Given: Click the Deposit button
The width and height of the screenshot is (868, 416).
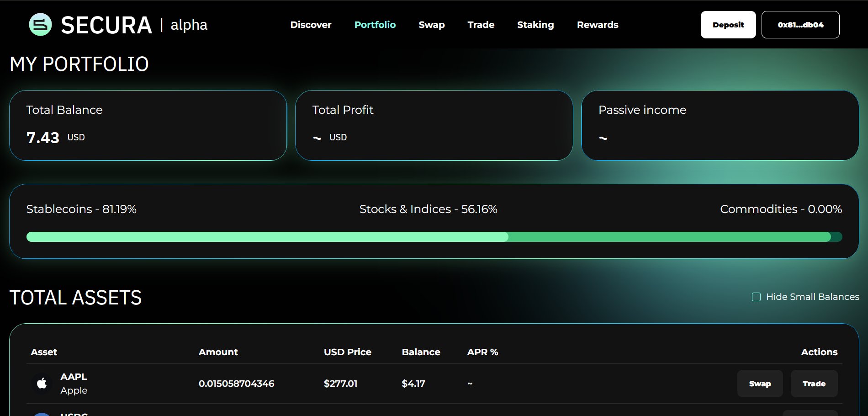Looking at the screenshot, I should (728, 25).
